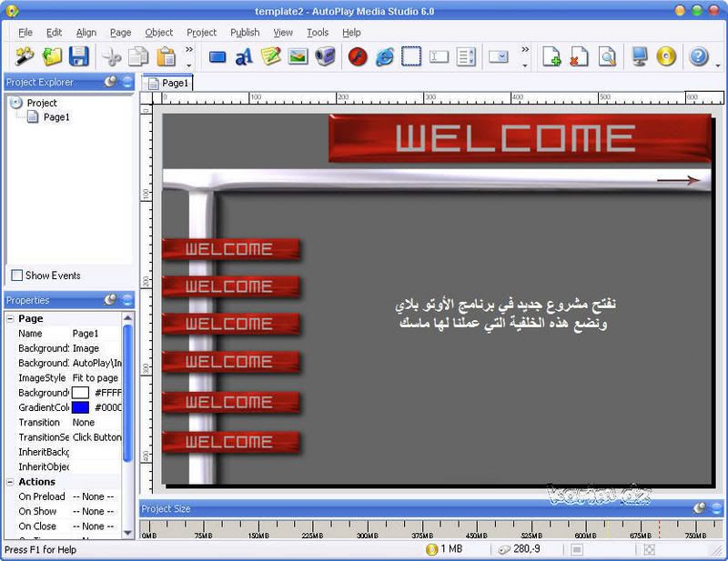Open the Object menu
The image size is (728, 561).
coord(158,33)
